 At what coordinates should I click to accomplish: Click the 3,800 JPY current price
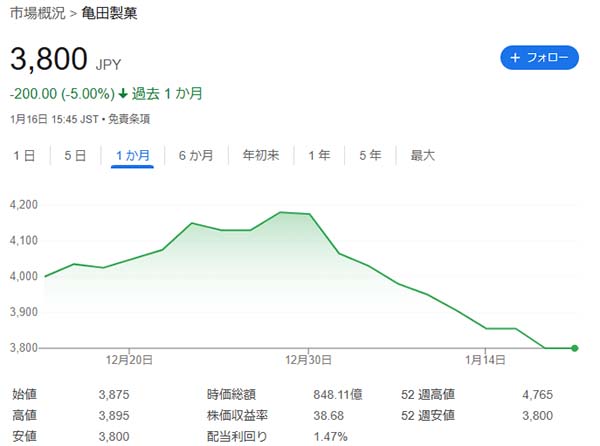65,59
